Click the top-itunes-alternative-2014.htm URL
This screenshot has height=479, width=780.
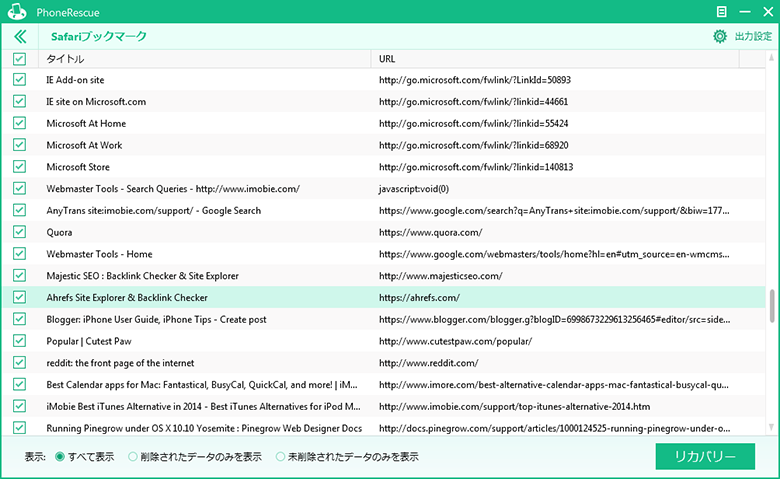click(514, 406)
